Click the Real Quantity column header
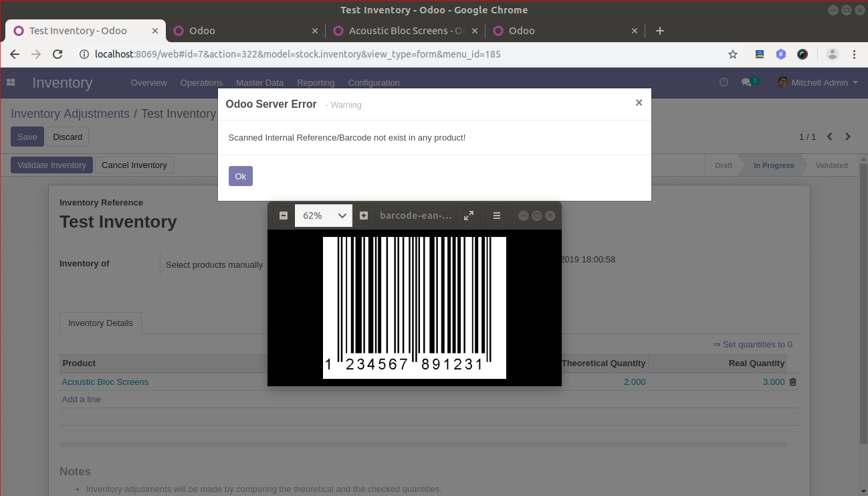The height and width of the screenshot is (496, 868). (756, 363)
